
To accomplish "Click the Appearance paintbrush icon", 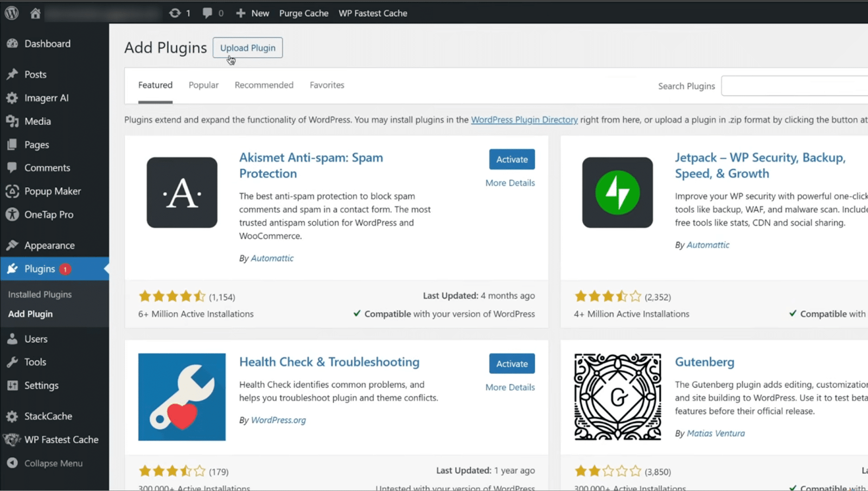I will point(12,245).
